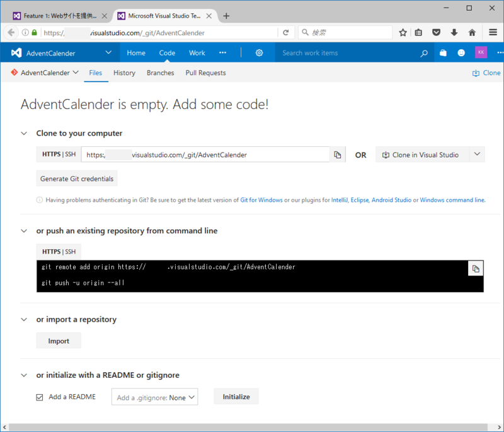The image size is (504, 432).
Task: Copy the git push commands
Action: [476, 269]
